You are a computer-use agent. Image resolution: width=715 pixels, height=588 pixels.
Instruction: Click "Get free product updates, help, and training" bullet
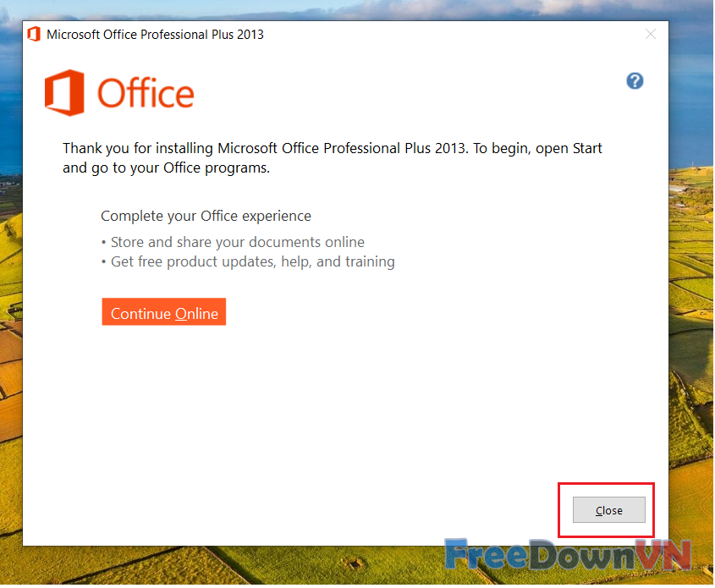pos(252,262)
